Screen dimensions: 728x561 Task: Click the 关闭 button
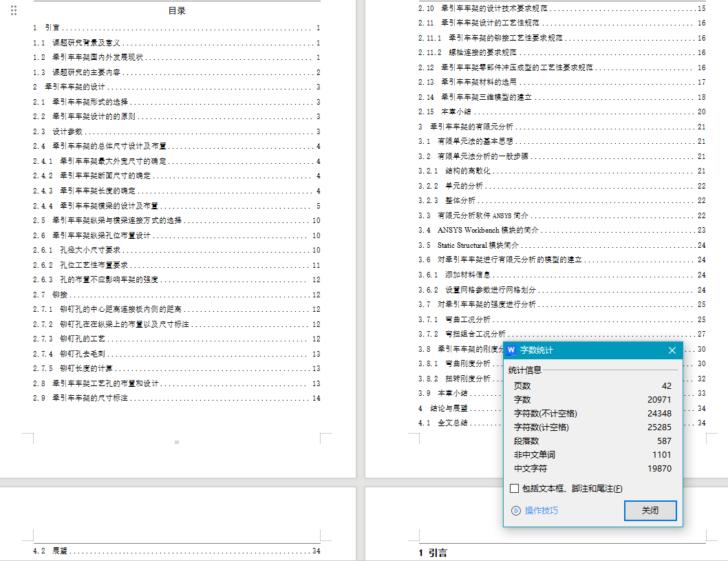[x=650, y=511]
